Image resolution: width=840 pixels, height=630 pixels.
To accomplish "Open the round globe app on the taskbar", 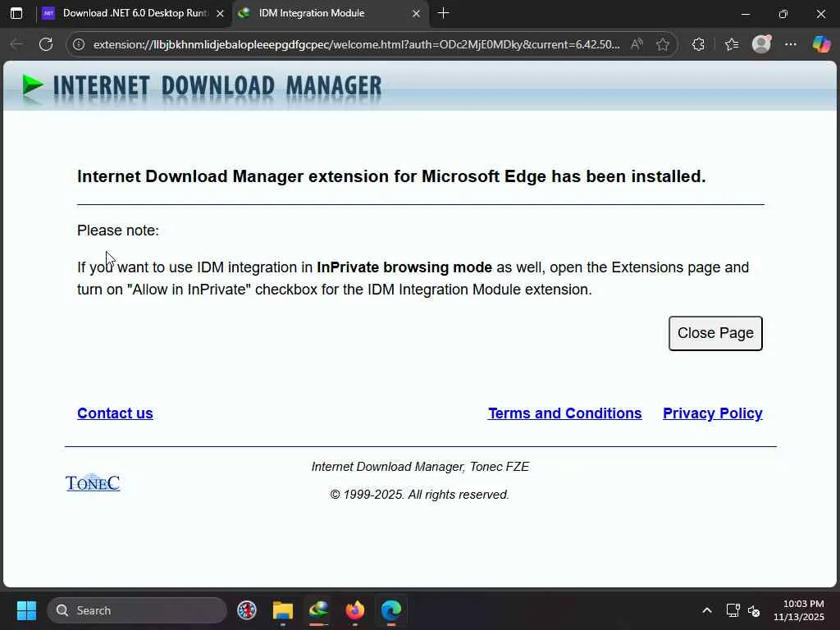I will pos(247,610).
